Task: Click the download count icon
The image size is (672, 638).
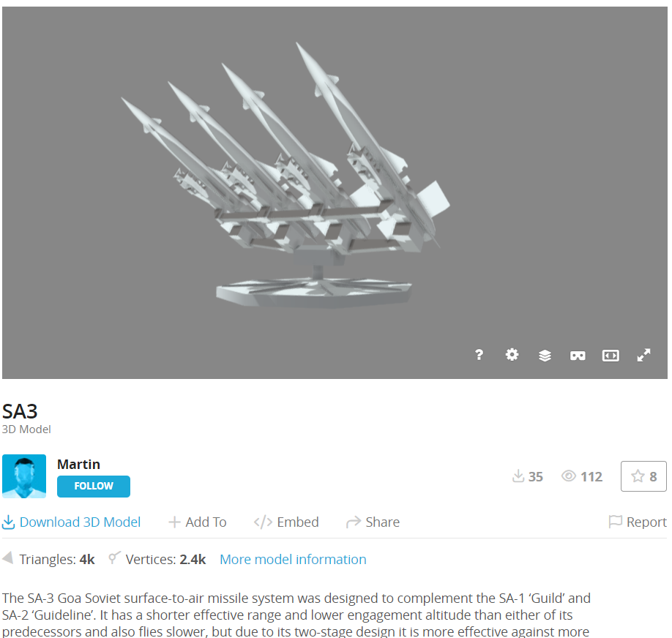Action: [x=518, y=476]
